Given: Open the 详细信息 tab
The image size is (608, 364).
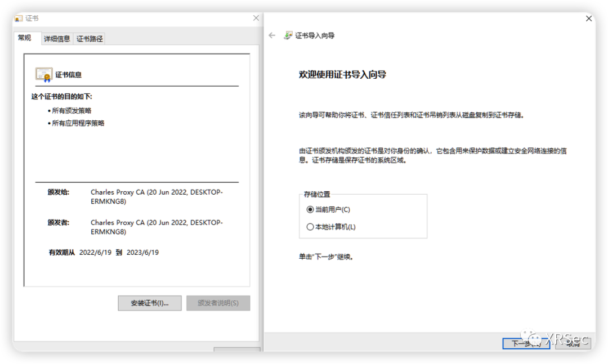Looking at the screenshot, I should coord(57,39).
